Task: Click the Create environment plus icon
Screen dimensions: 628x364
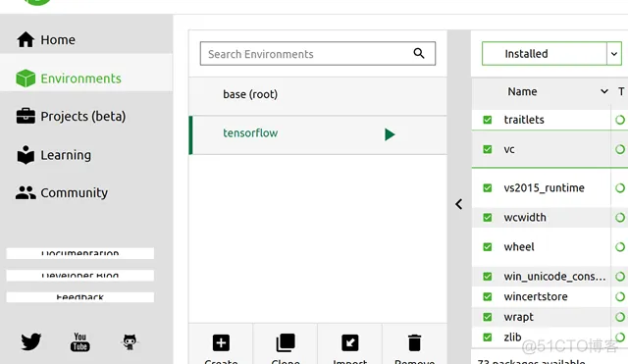Action: 221,342
